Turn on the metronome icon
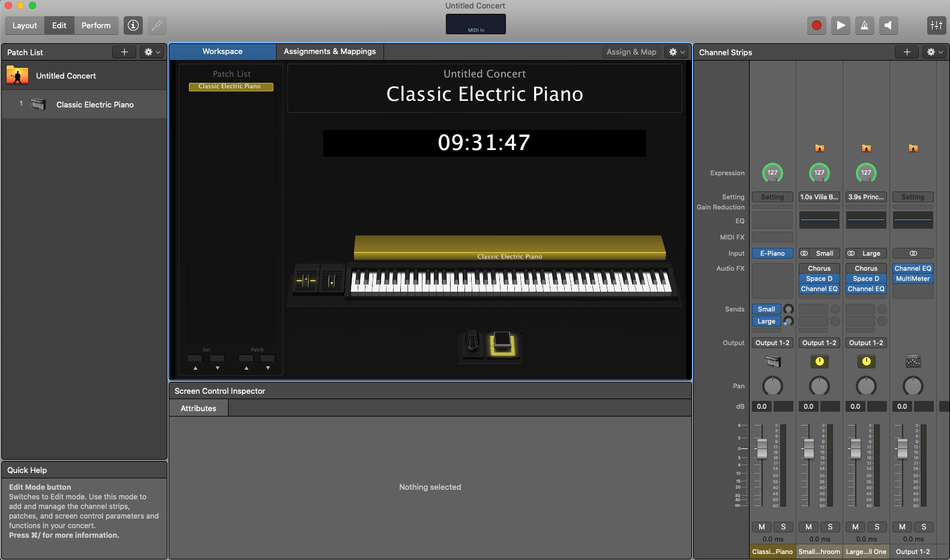Viewport: 950px width, 560px height. coord(865,25)
